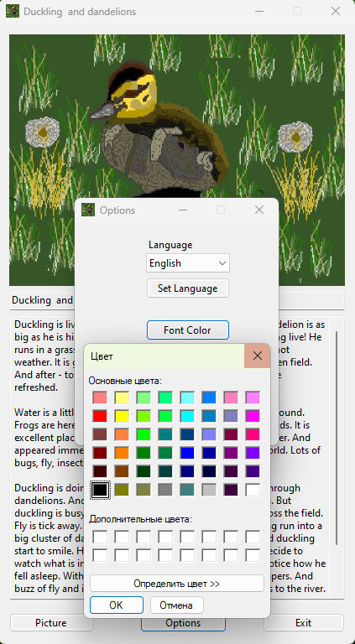
Task: Select the bright yellow color swatch
Action: pyautogui.click(x=122, y=416)
